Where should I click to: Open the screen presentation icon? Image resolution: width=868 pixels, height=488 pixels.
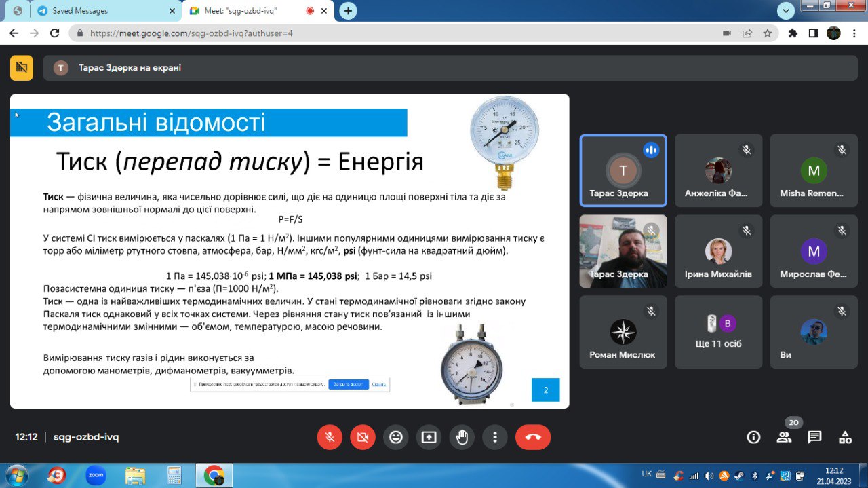point(429,436)
